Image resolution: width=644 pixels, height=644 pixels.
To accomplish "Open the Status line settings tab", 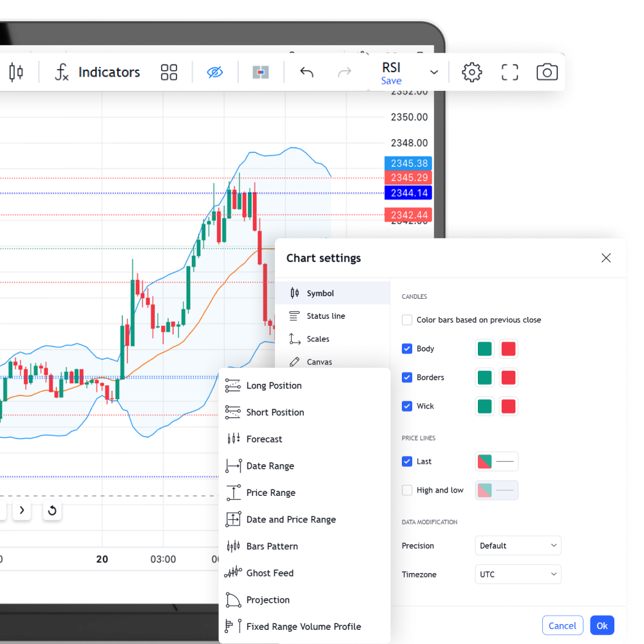I will click(332, 316).
